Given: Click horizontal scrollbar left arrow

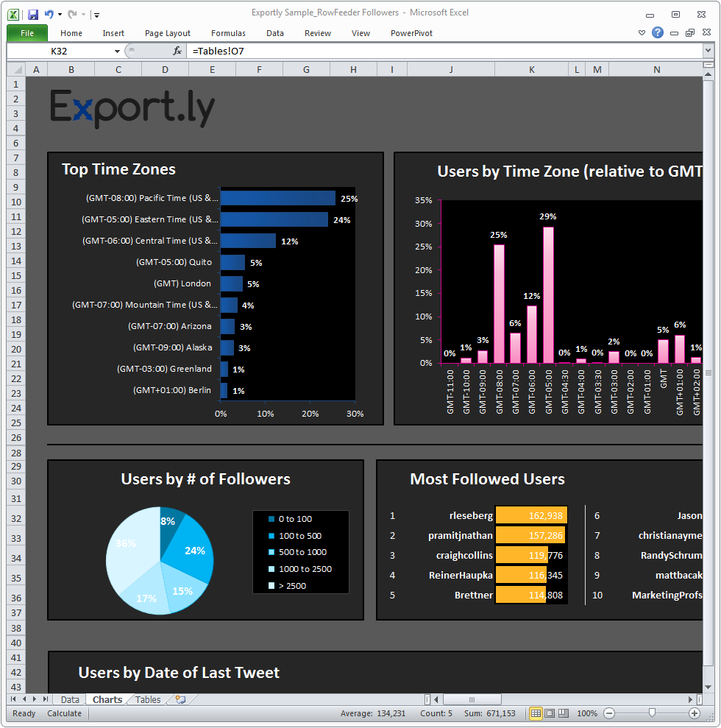Looking at the screenshot, I should point(436,699).
